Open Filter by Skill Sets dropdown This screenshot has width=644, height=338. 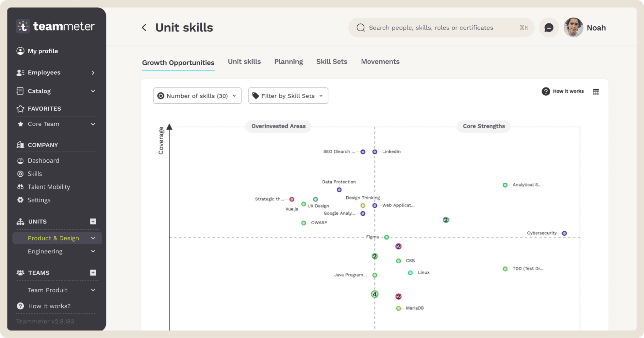tap(288, 96)
